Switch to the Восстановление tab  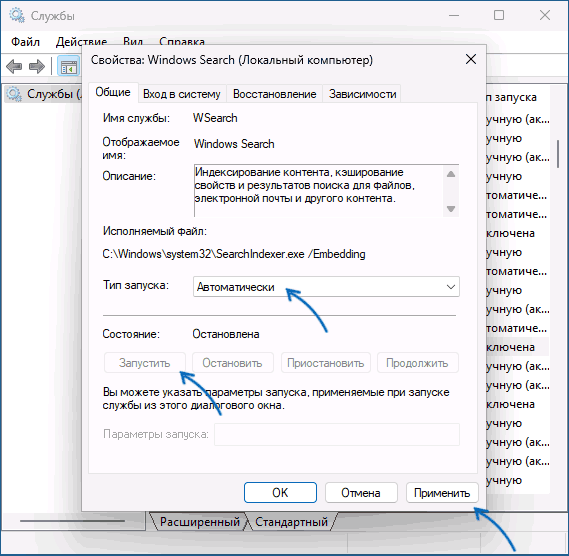pos(274,94)
